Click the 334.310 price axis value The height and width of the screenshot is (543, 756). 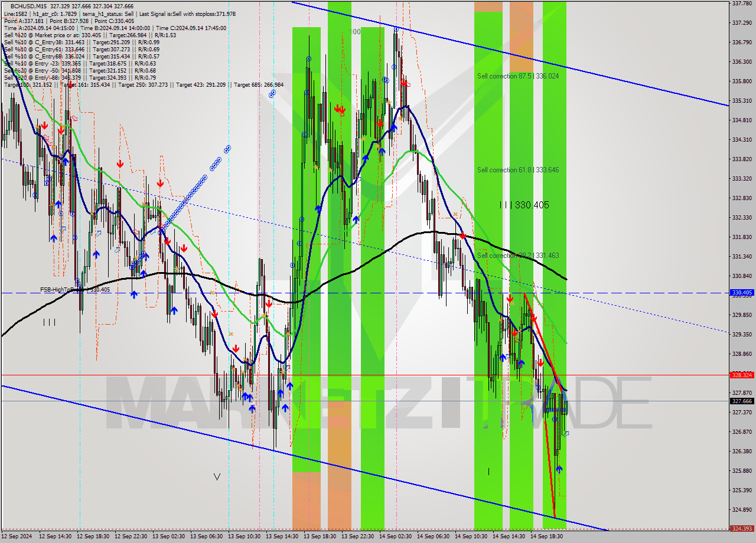[x=742, y=139]
